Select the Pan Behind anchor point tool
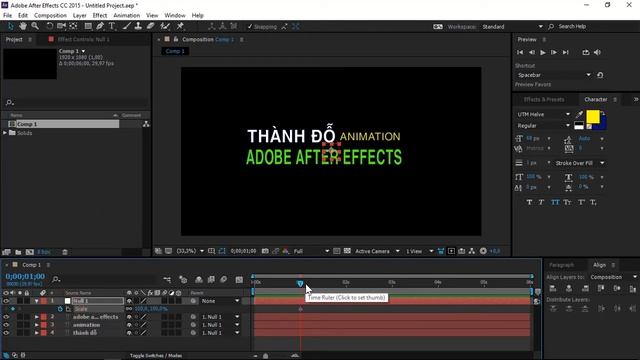 (73, 26)
